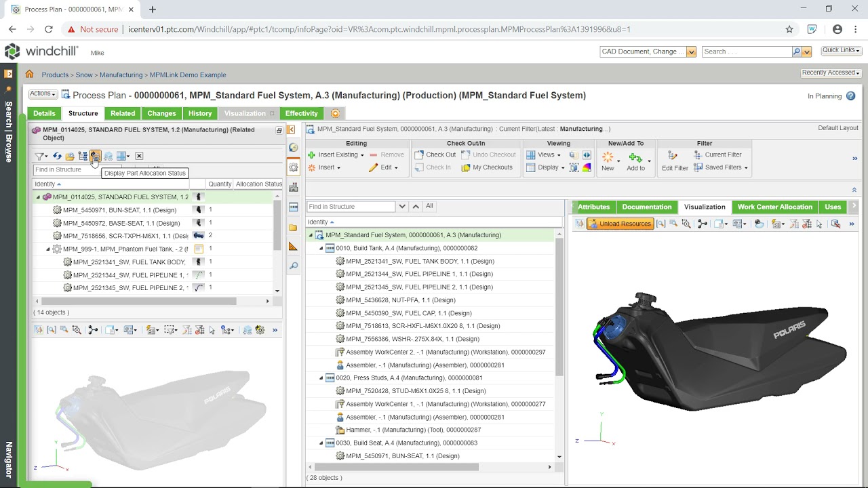Click the structure tree icon in the related object toolbar
This screenshot has height=488, width=868.
[x=83, y=156]
